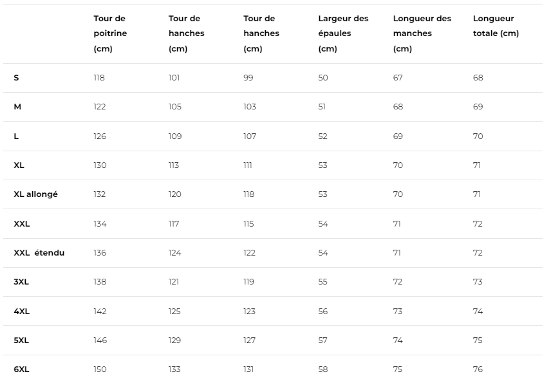Screen dimensions: 551x392
Task: Click the Longueur totale column header
Action: pyautogui.click(x=496, y=26)
